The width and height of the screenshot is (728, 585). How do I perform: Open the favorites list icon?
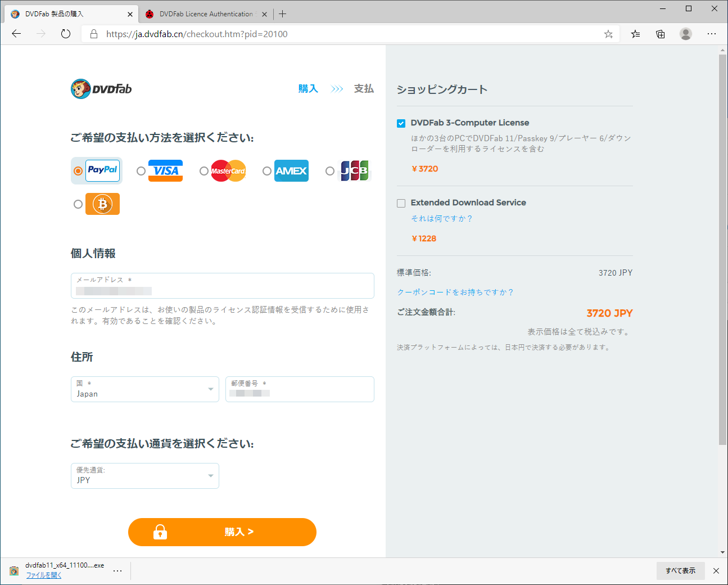635,34
